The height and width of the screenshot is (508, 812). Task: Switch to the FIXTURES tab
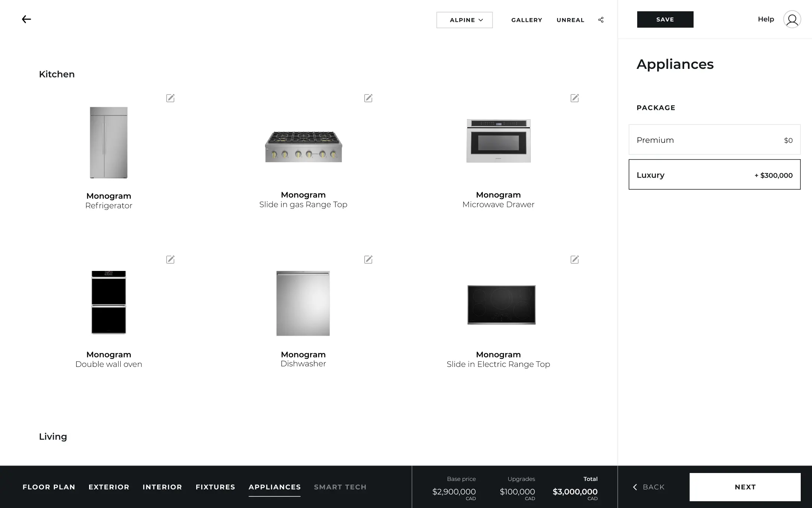(215, 487)
